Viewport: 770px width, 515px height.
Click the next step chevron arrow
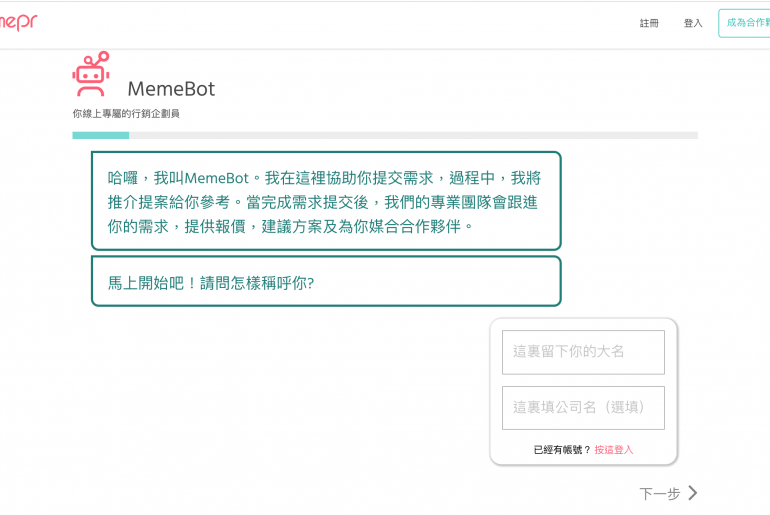tap(693, 493)
